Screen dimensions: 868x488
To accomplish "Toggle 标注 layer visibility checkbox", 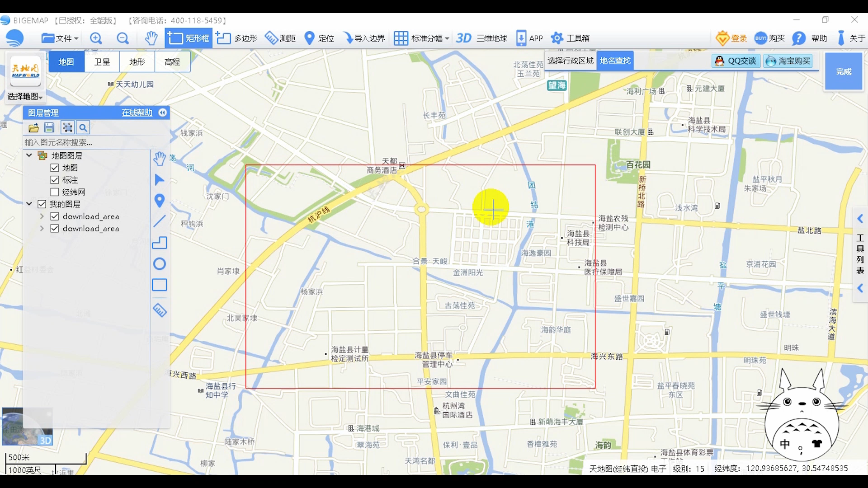I will pos(54,179).
